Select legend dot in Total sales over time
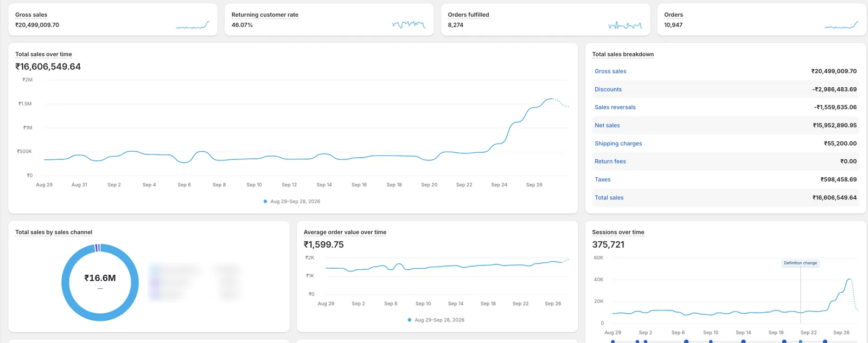This screenshot has width=868, height=343. point(265,202)
